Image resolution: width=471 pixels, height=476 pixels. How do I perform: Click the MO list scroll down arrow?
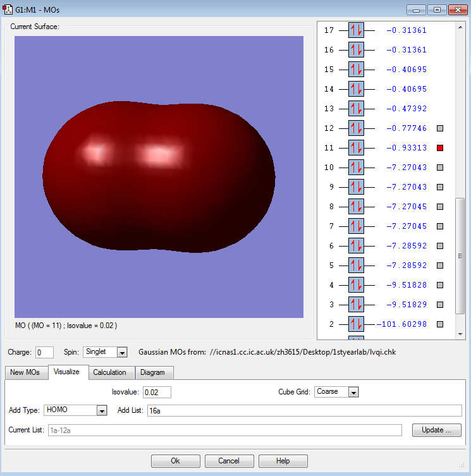460,334
